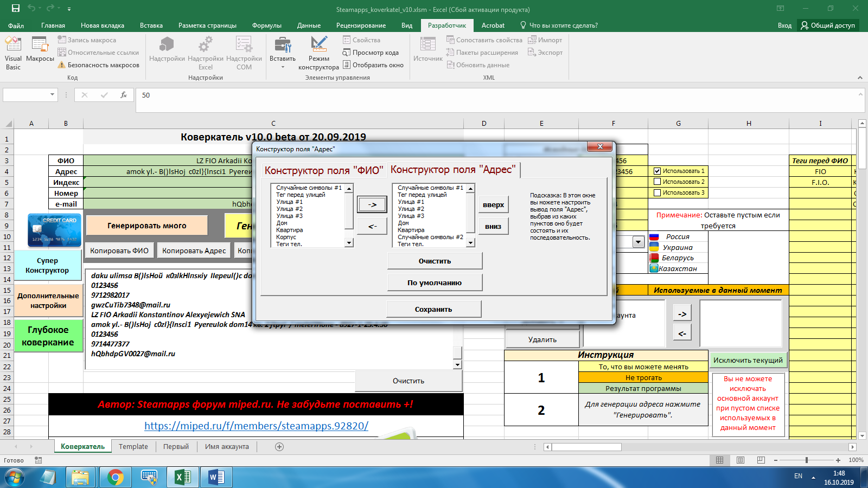The image size is (868, 488).
Task: Open the Windows Start menu
Action: click(x=14, y=477)
